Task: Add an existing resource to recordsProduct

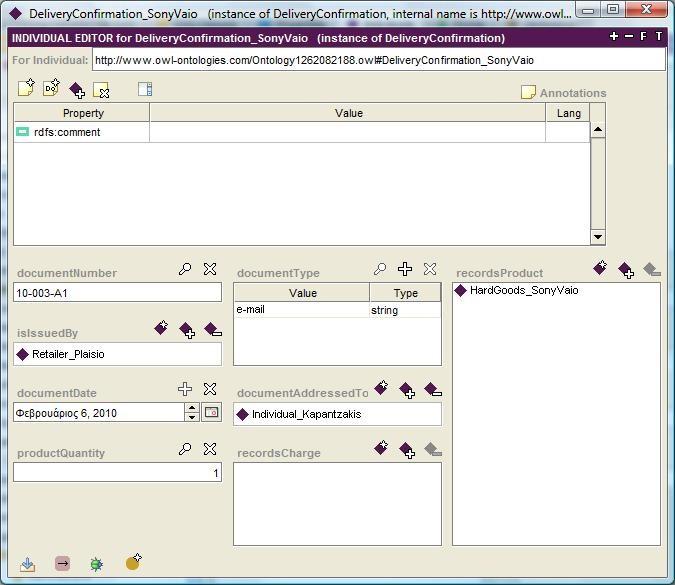Action: click(x=625, y=270)
